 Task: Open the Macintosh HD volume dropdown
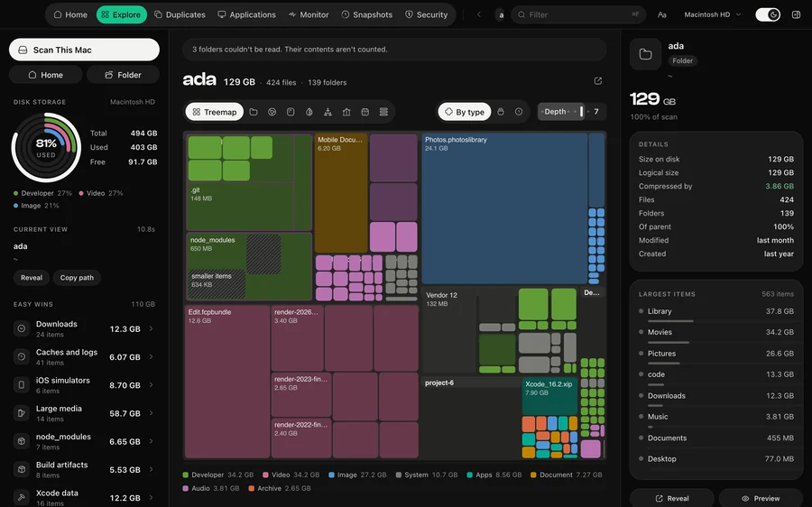point(712,14)
